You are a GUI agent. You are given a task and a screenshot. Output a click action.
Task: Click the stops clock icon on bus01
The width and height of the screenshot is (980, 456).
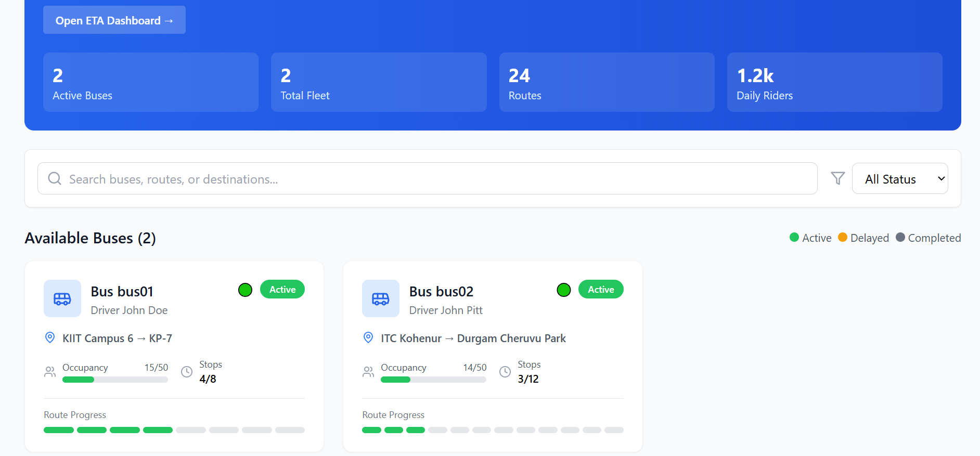pyautogui.click(x=187, y=372)
